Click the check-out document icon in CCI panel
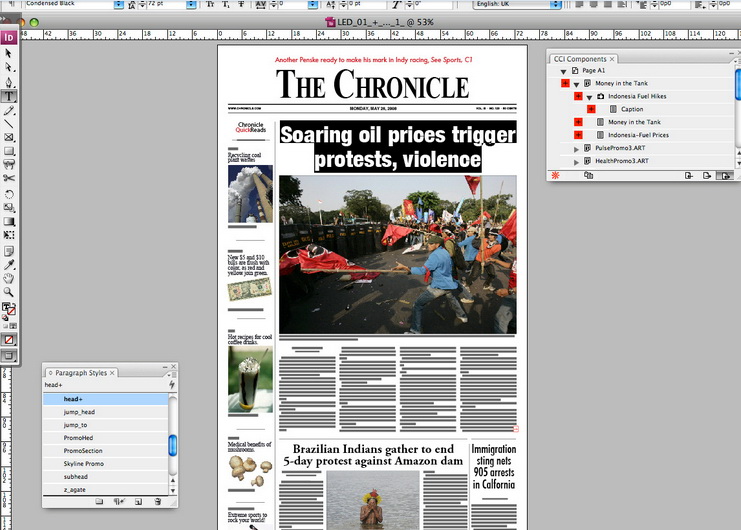 coord(707,176)
